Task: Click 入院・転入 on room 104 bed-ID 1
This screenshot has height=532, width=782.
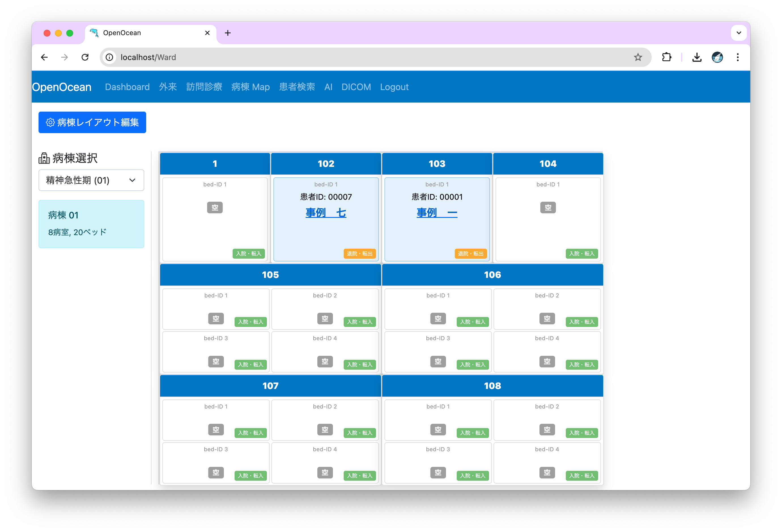Action: (x=581, y=253)
